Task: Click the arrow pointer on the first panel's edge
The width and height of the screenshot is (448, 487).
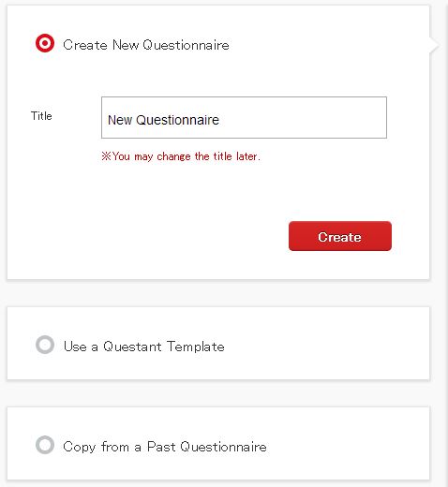Action: [435, 45]
